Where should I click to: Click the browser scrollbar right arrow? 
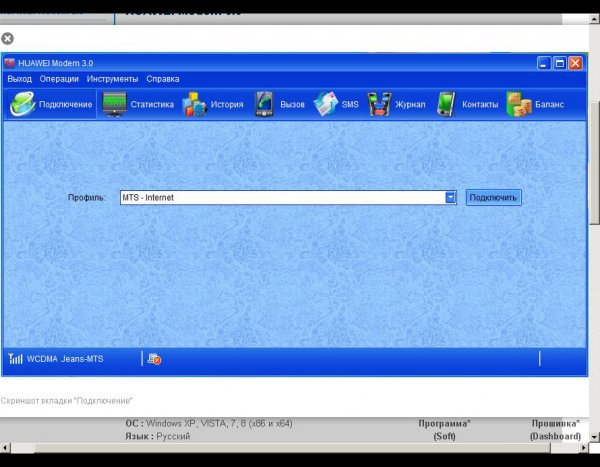pyautogui.click(x=584, y=447)
